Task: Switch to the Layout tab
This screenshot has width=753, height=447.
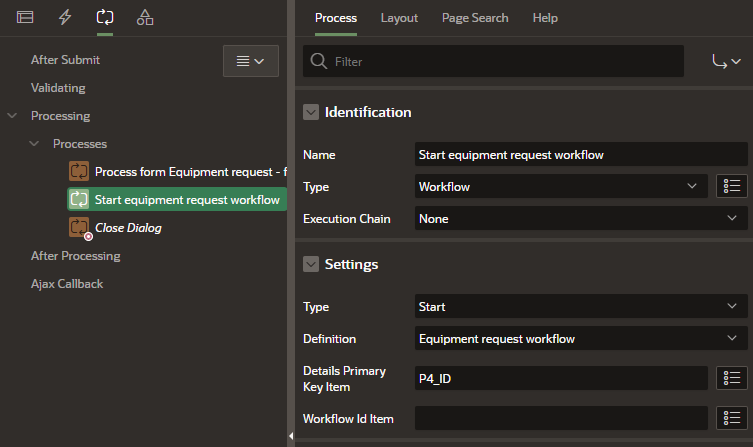Action: [399, 18]
